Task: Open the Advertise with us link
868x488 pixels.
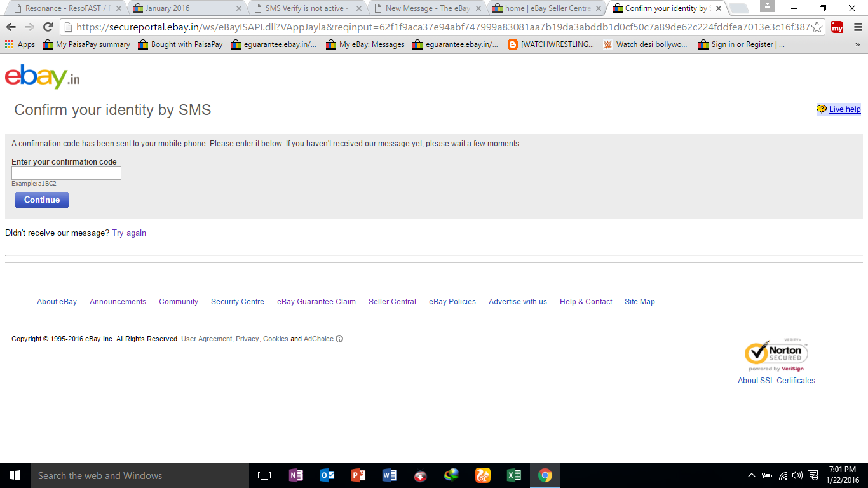Action: [x=518, y=302]
